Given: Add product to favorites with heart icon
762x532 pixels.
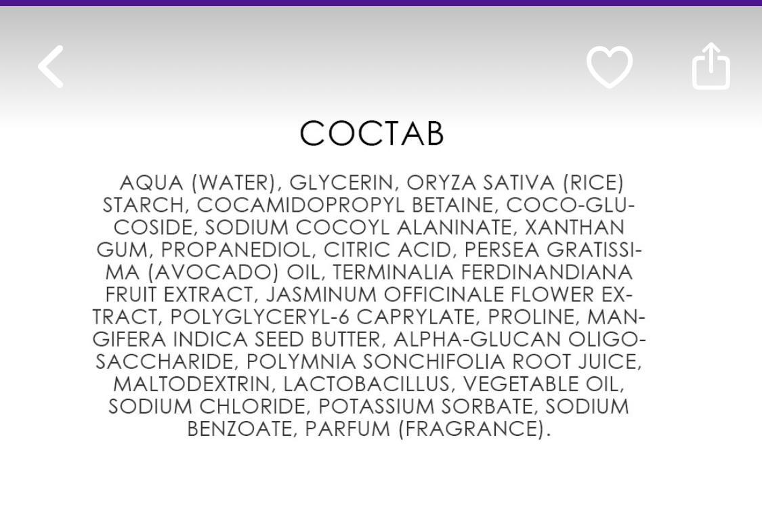Looking at the screenshot, I should coord(610,67).
